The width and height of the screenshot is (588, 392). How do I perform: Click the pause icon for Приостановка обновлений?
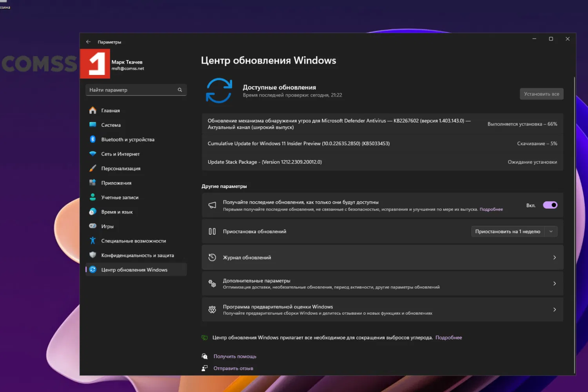[x=212, y=232]
